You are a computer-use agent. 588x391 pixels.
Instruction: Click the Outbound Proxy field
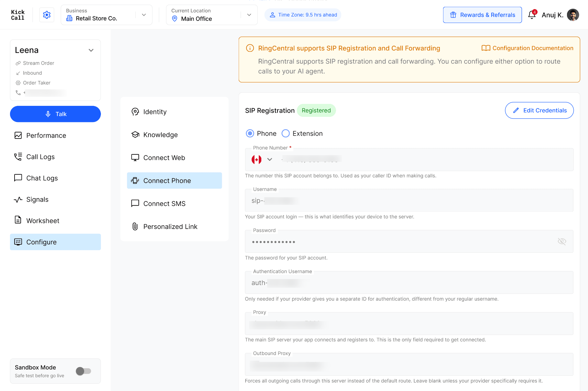tap(409, 364)
